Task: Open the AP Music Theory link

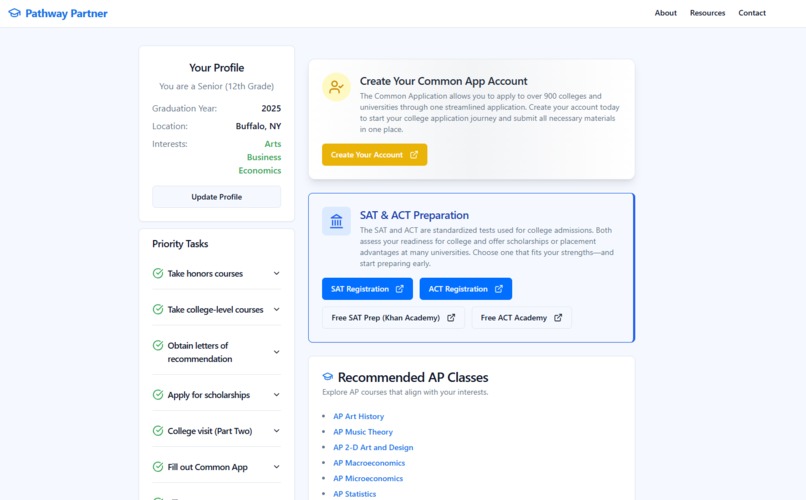Action: point(363,432)
